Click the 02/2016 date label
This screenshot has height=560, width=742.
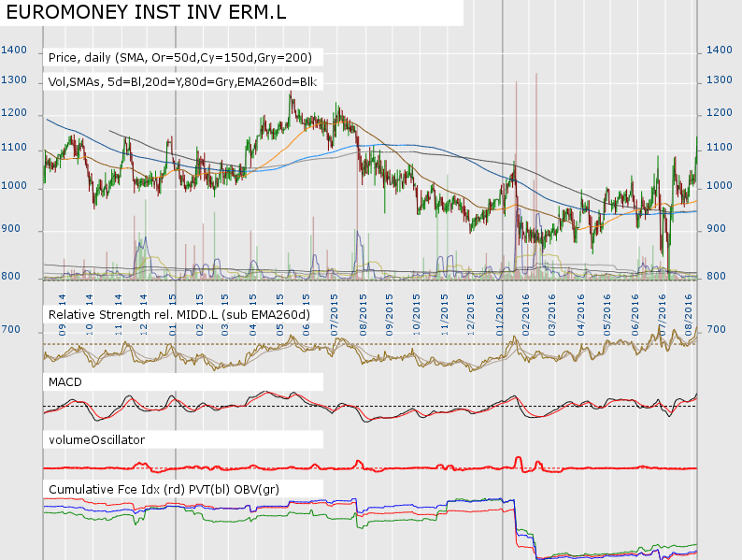pyautogui.click(x=526, y=315)
